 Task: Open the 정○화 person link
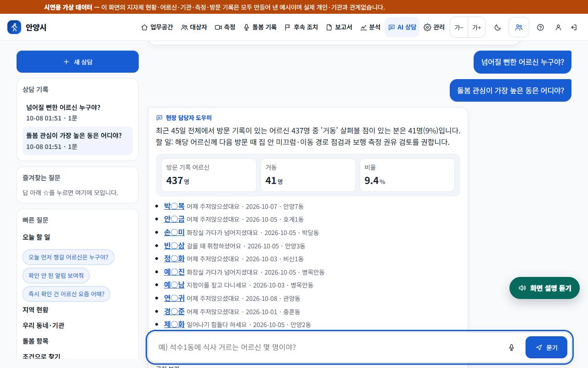point(174,259)
